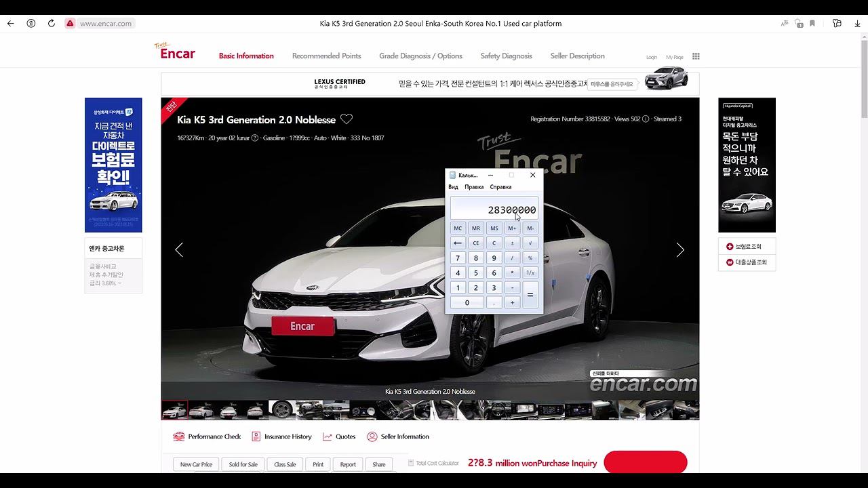Click the 1/x reciprocal key
This screenshot has height=488, width=868.
click(530, 273)
